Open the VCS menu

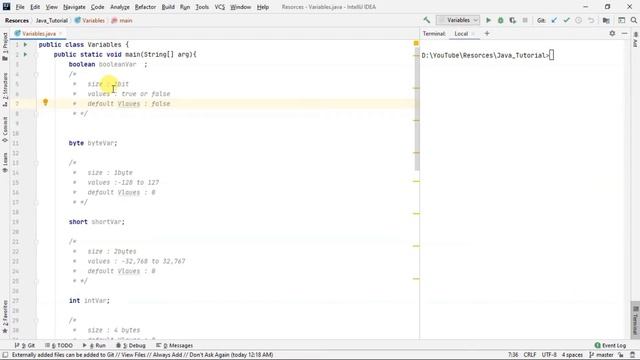click(x=220, y=7)
